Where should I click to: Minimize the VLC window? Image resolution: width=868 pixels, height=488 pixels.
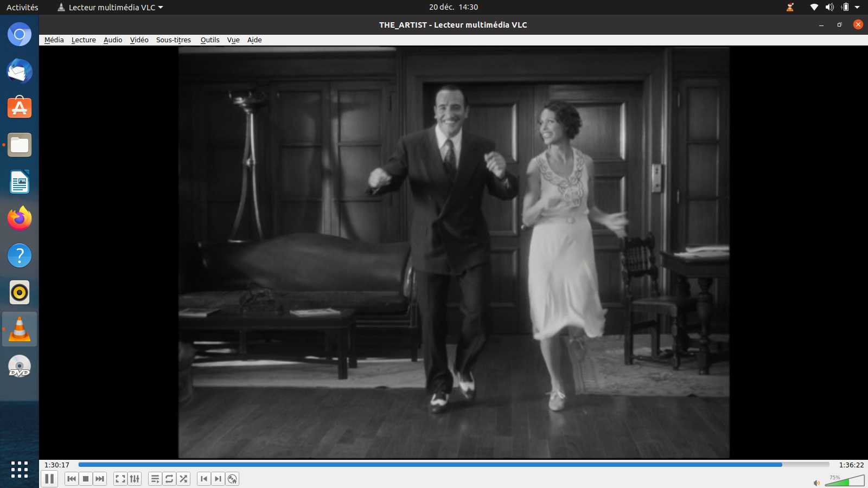[821, 25]
